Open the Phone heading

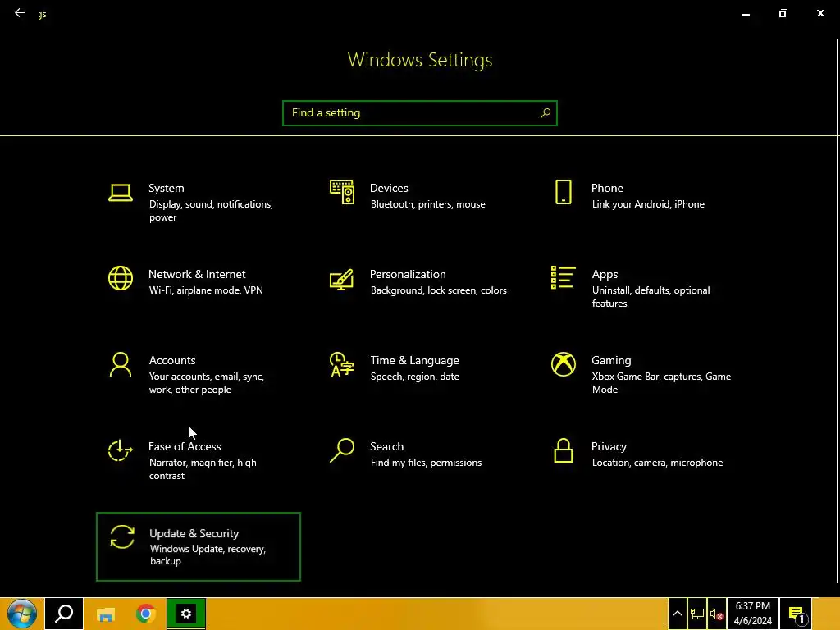click(x=607, y=188)
